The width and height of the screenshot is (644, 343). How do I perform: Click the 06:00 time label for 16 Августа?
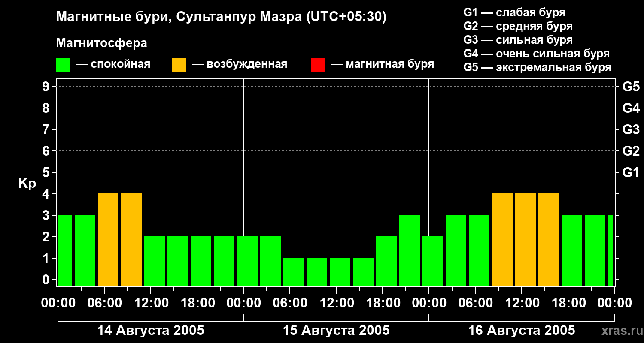point(475,303)
